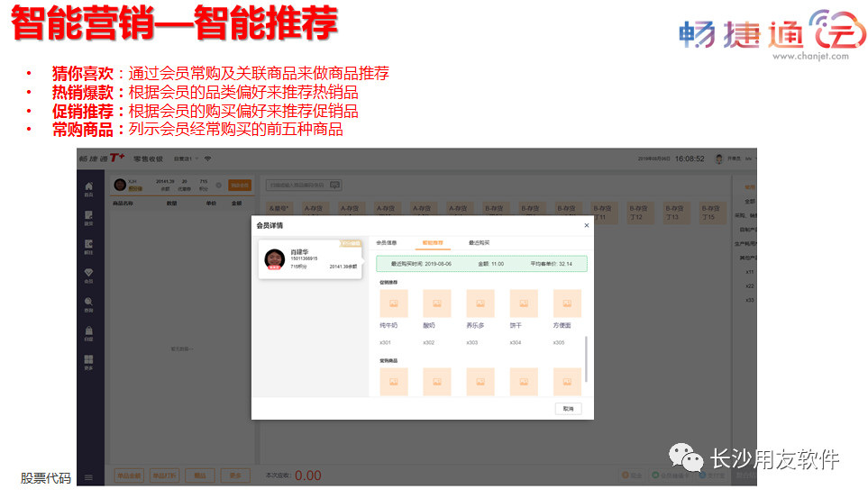Image resolution: width=868 pixels, height=498 pixels.
Task: Click the 养乐多 product thumbnail
Action: (480, 303)
